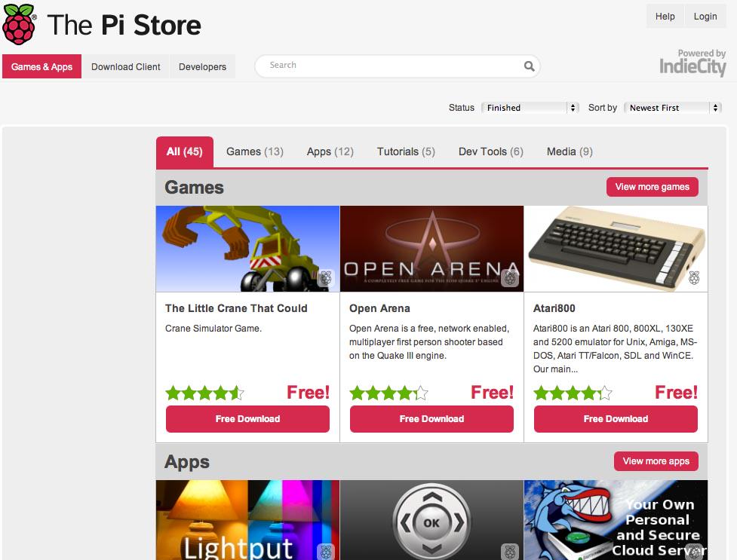
Task: Click the IndieCity logo
Action: 692,63
